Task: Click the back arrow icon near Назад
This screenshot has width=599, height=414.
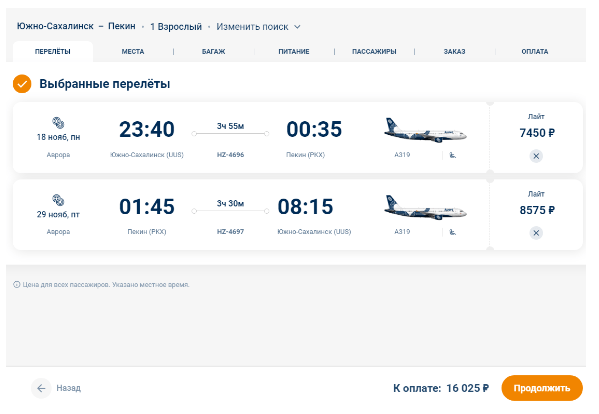Action: tap(41, 388)
